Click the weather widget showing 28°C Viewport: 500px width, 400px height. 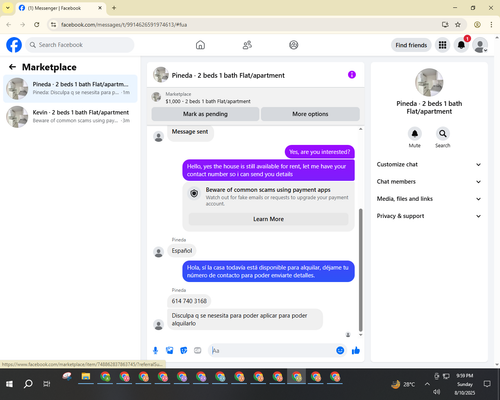(403, 384)
